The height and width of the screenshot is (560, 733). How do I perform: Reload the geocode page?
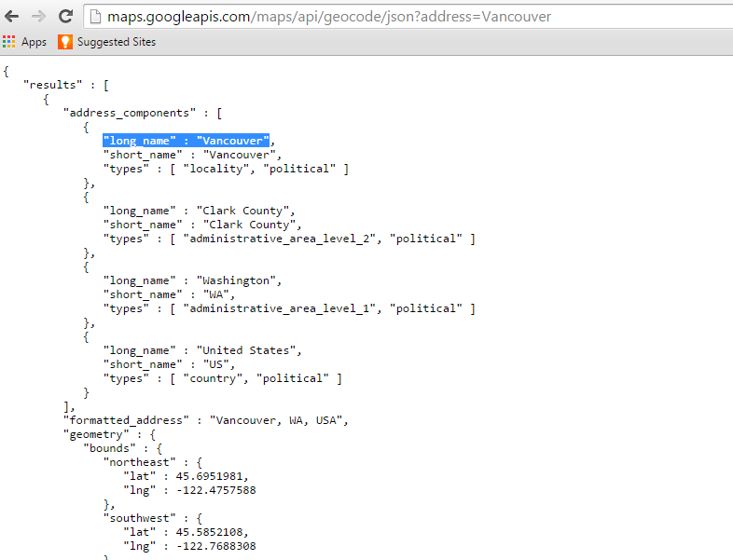point(65,17)
